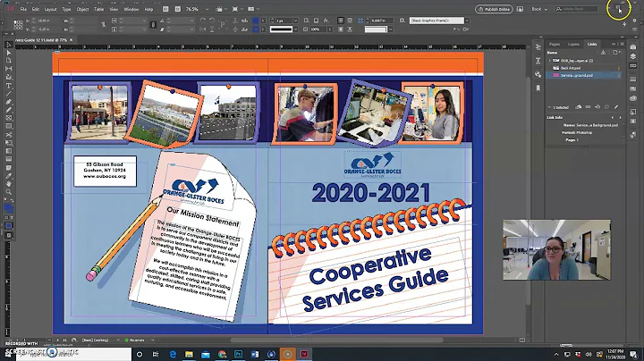Select the Rectangle Frame tool
Screen dimensions: 644x361
click(x=9, y=118)
